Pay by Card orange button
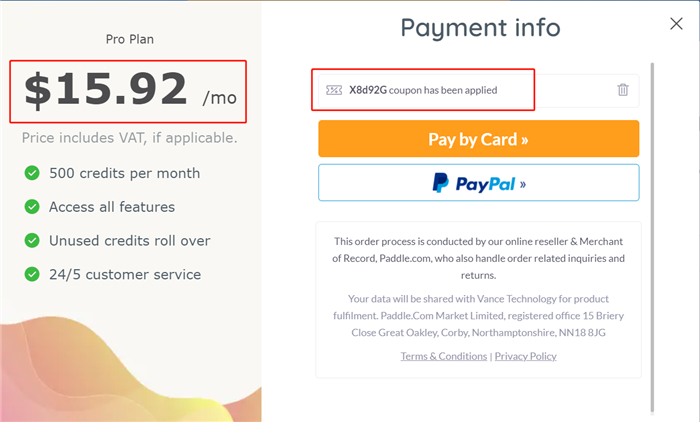Viewport: 700px width, 422px height. pos(479,139)
